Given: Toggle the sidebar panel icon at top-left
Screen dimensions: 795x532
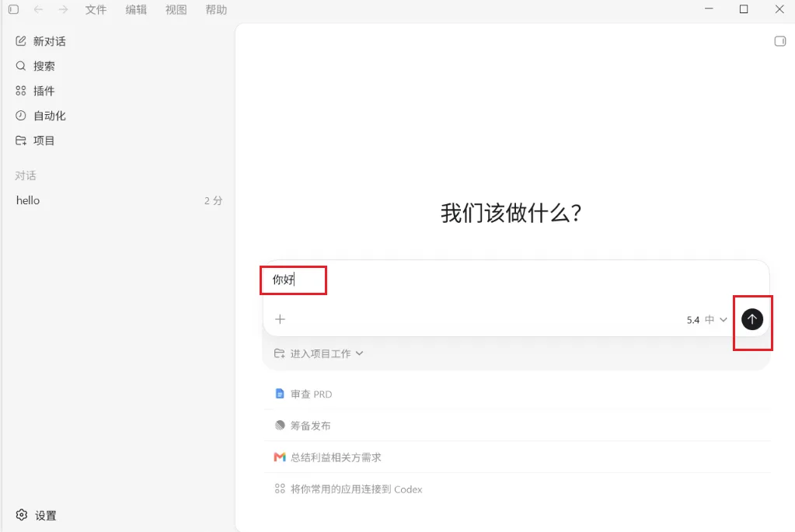Looking at the screenshot, I should coord(14,9).
